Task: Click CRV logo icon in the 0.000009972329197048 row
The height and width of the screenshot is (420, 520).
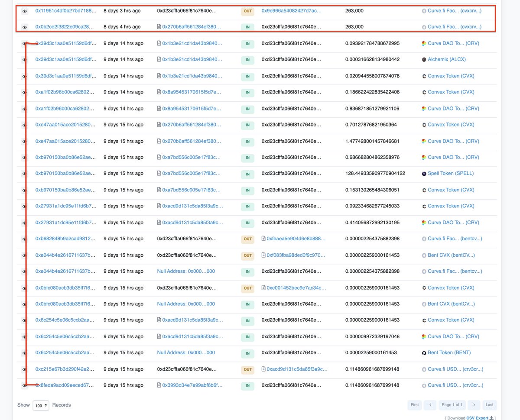Action: coord(424,336)
